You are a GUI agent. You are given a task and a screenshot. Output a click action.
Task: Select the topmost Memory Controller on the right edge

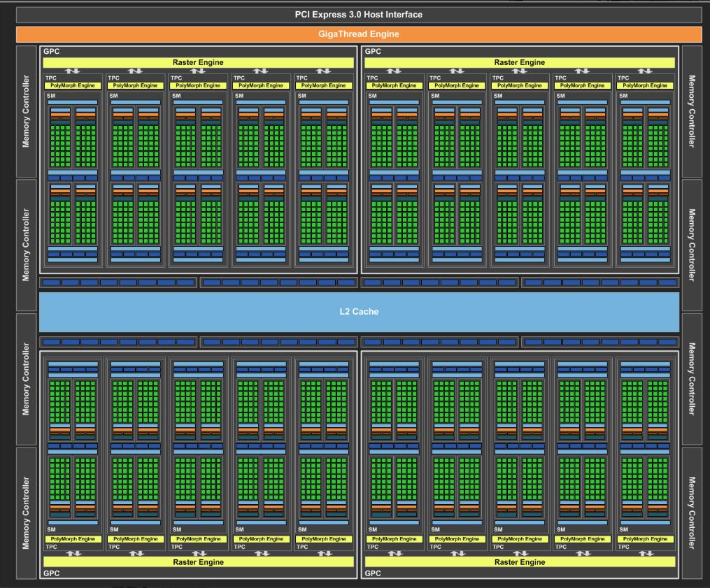click(x=692, y=112)
